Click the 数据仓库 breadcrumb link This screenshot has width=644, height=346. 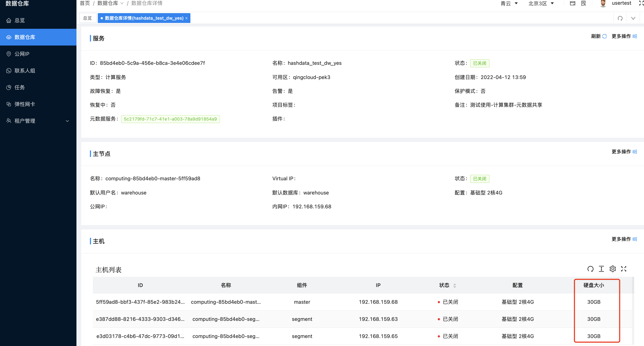[108, 3]
